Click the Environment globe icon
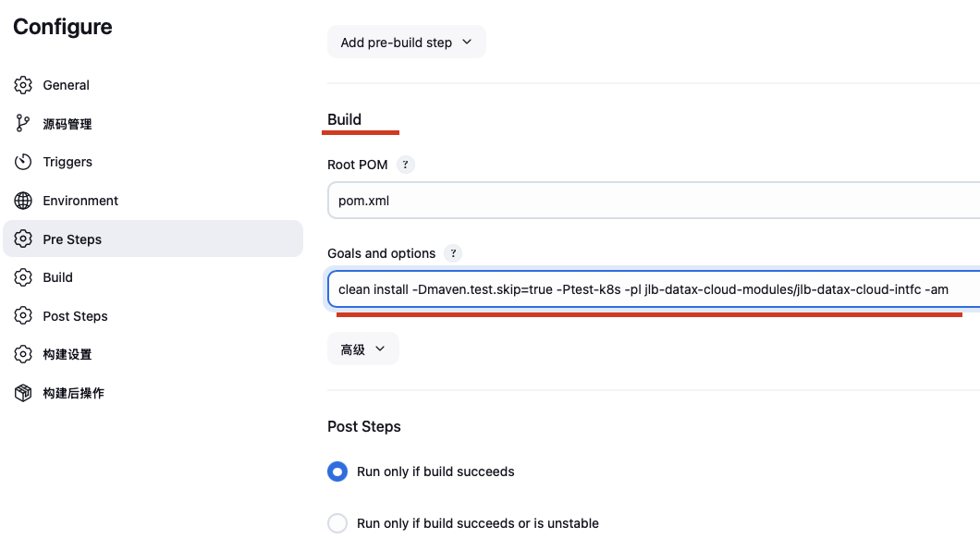The width and height of the screenshot is (980, 551). (23, 201)
